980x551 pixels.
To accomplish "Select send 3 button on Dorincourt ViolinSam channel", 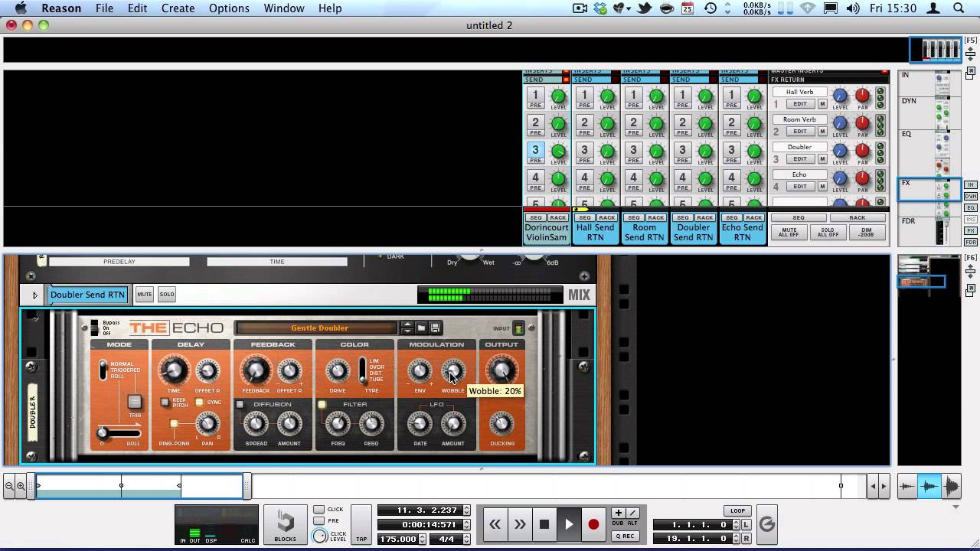I will (x=535, y=152).
